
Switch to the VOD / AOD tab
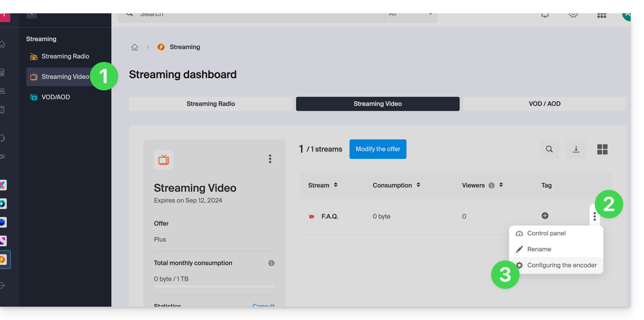click(544, 104)
